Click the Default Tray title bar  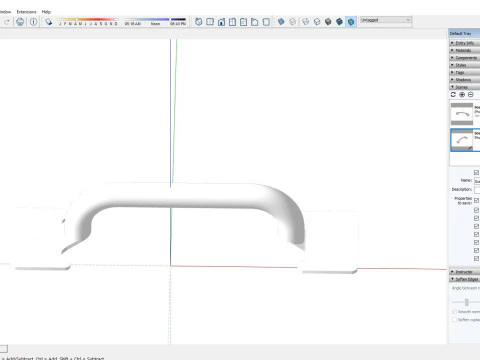pos(464,33)
